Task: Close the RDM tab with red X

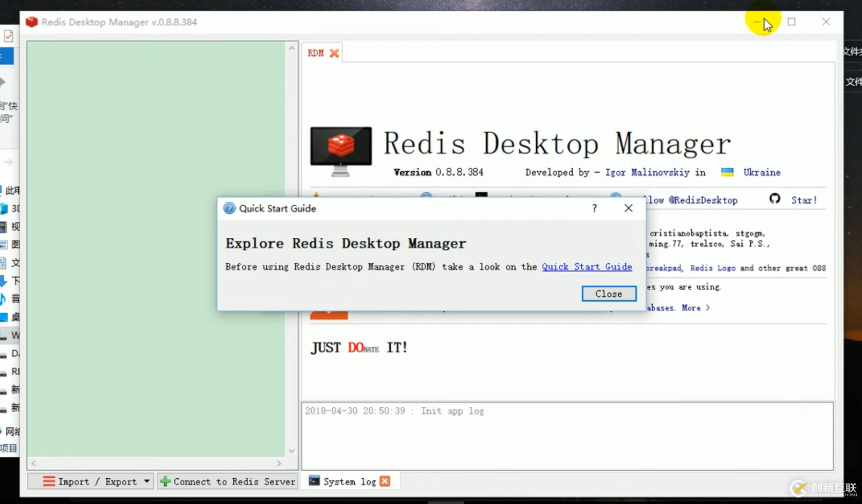Action: coord(334,53)
